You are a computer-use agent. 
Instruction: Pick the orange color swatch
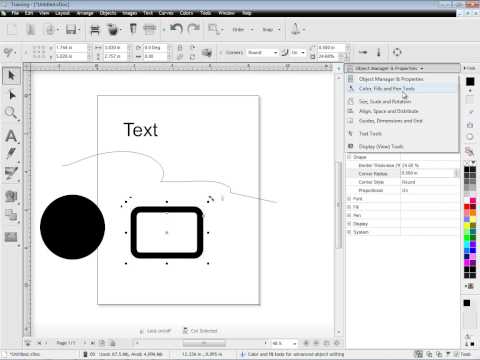[x=473, y=213]
